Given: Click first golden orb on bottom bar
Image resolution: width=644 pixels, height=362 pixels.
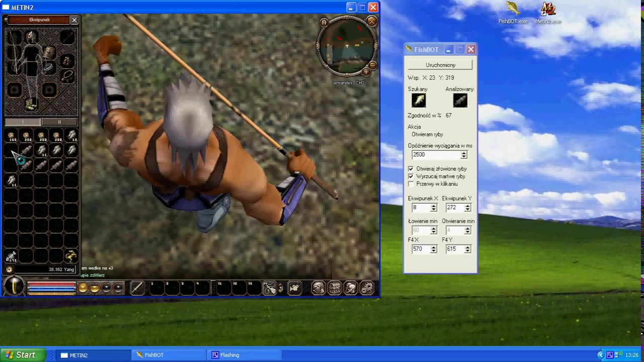Looking at the screenshot, I should point(83,288).
